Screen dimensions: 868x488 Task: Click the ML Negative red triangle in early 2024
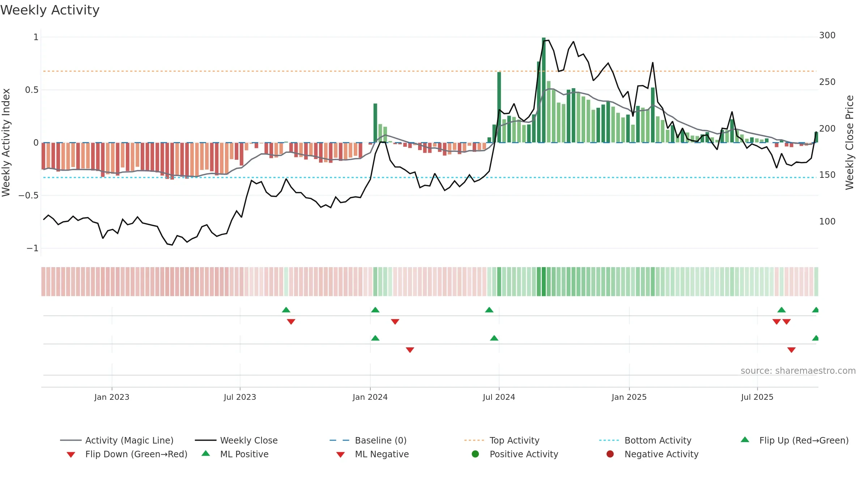410,350
